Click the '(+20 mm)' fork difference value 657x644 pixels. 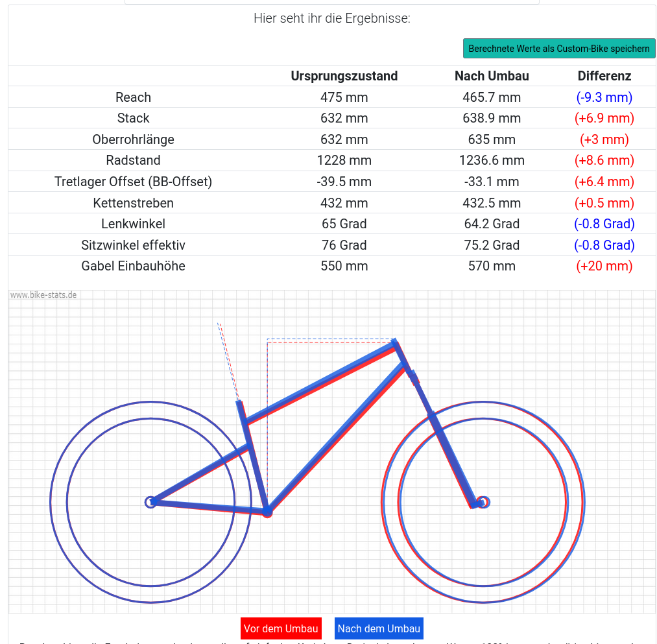604,266
